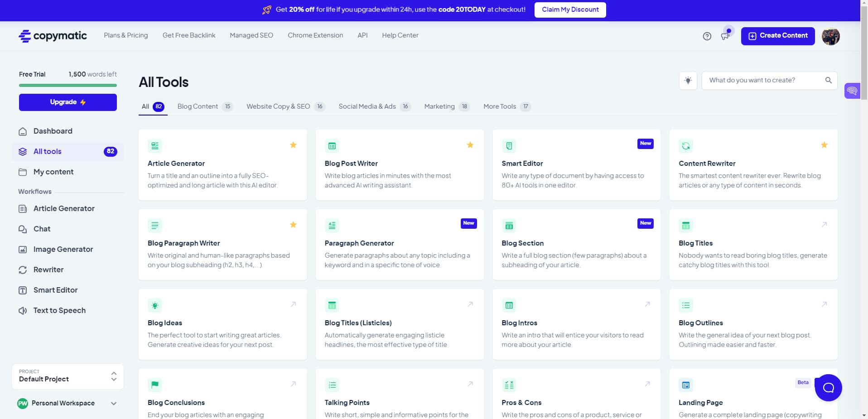Click the lightbulb suggestion icon beside search
Image resolution: width=868 pixels, height=419 pixels.
[x=688, y=80]
